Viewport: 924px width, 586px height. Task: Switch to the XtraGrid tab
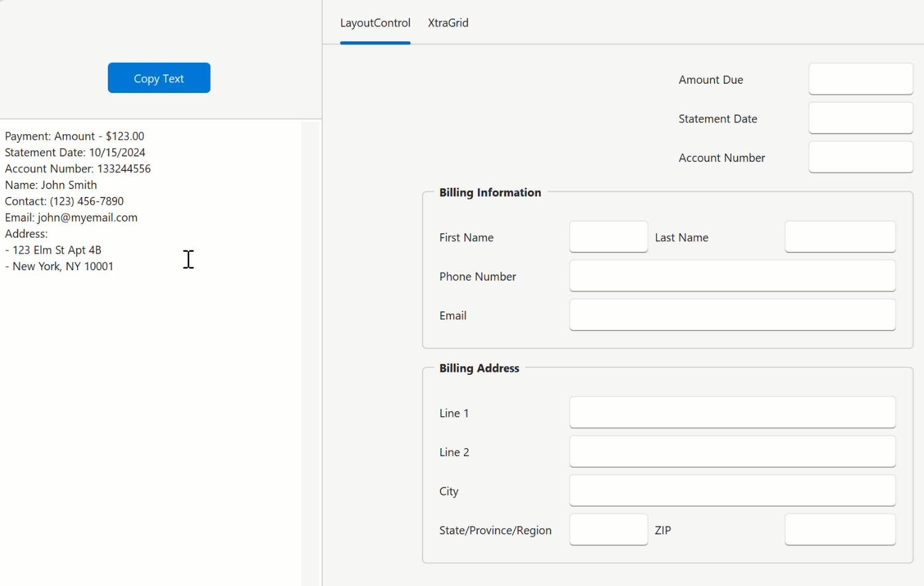click(x=448, y=23)
